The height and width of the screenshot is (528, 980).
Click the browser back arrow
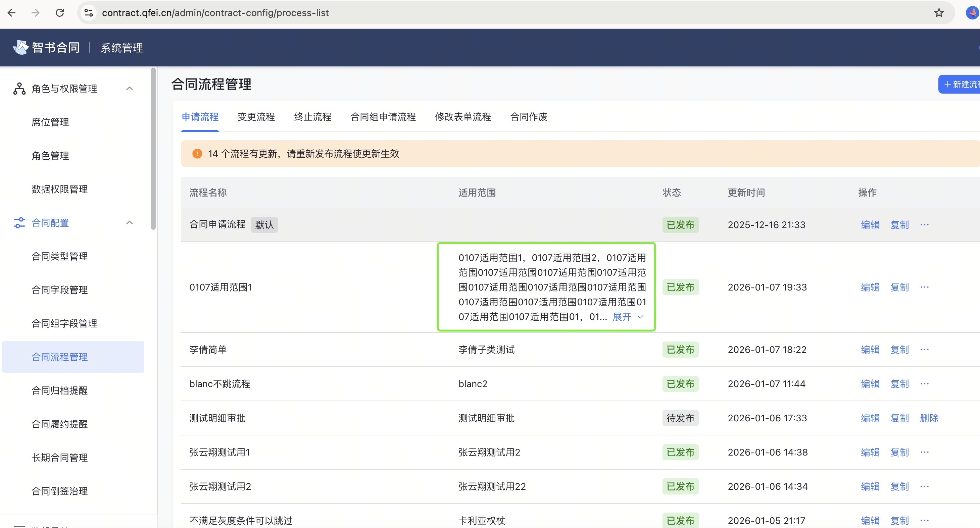[x=12, y=12]
